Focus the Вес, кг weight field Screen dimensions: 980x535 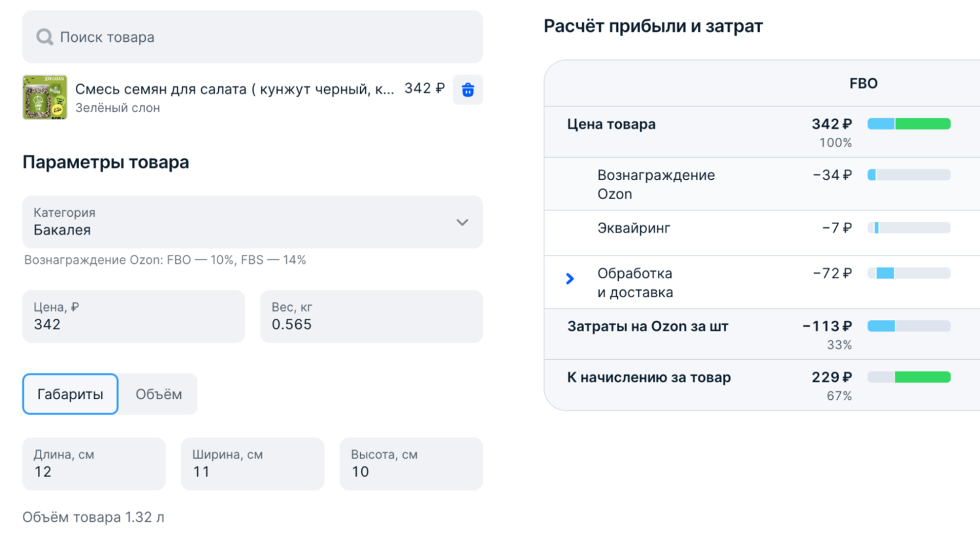(x=371, y=317)
